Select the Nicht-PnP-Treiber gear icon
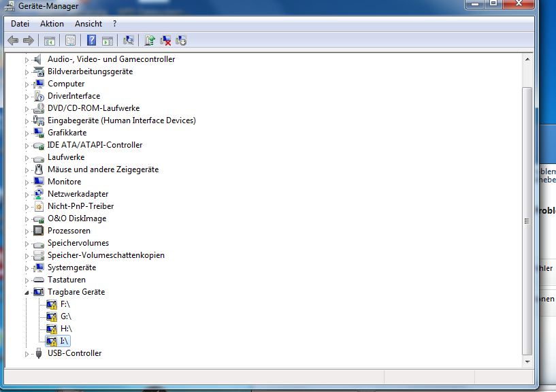This screenshot has width=556, height=392. pos(39,206)
